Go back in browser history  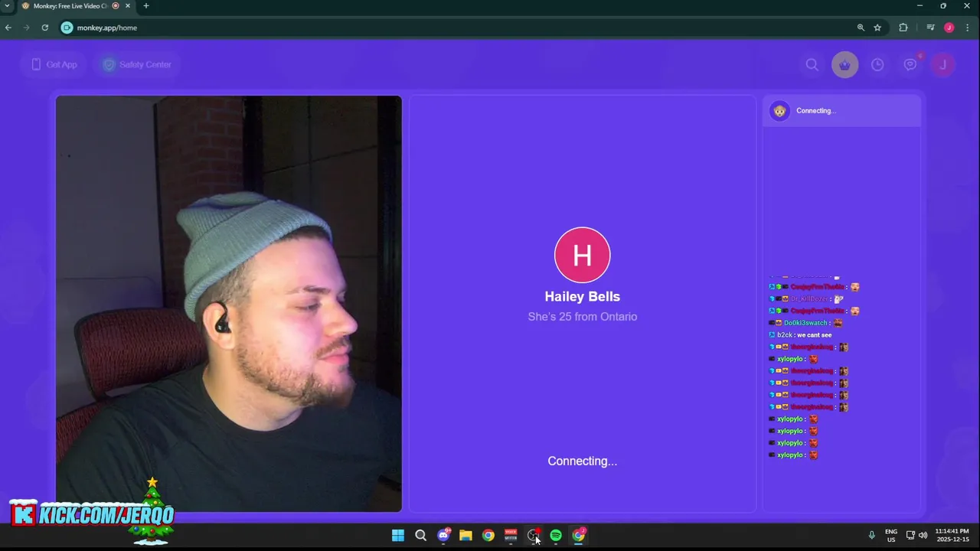pyautogui.click(x=8, y=28)
